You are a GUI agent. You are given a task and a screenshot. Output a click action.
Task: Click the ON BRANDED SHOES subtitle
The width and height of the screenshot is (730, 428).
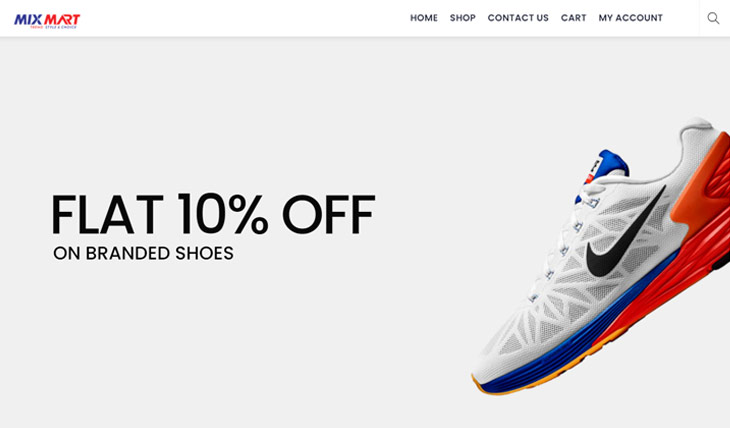[x=143, y=253]
